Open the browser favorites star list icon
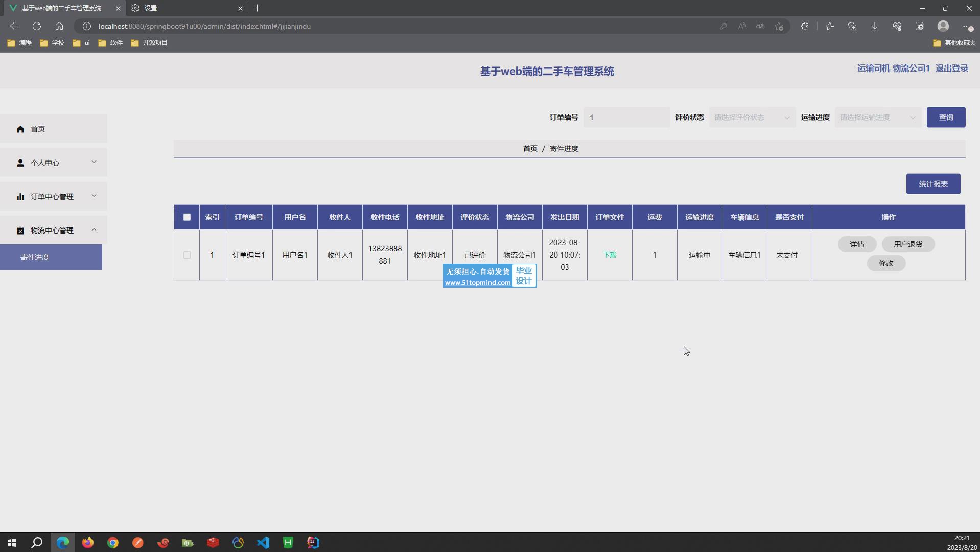This screenshot has width=980, height=552. (x=830, y=26)
